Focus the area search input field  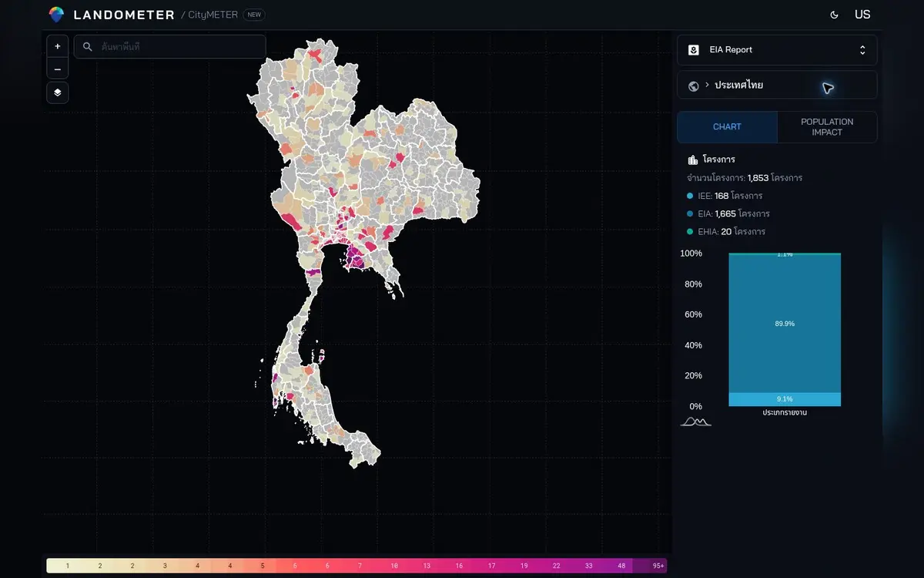click(x=170, y=47)
